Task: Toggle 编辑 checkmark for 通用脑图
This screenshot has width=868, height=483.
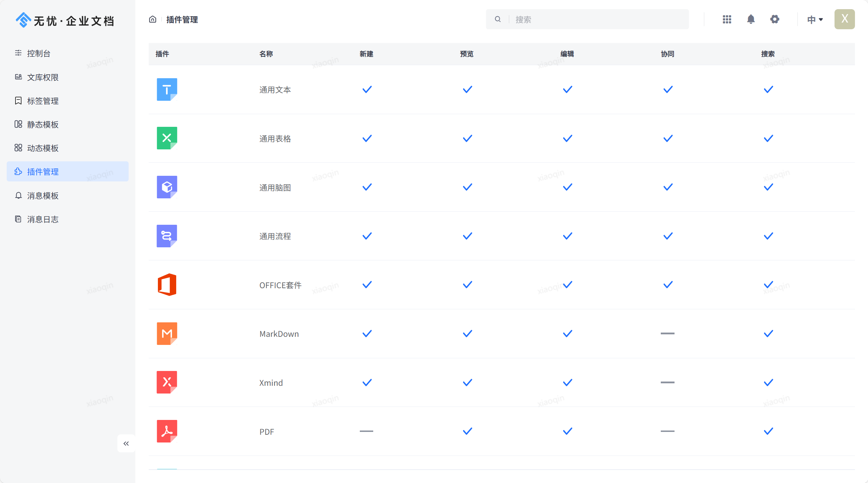Action: [x=567, y=187]
